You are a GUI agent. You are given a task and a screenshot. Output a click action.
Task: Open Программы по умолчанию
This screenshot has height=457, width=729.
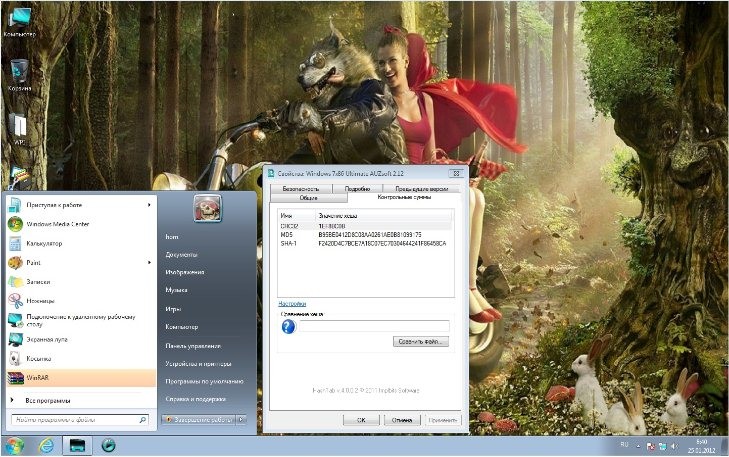(204, 381)
